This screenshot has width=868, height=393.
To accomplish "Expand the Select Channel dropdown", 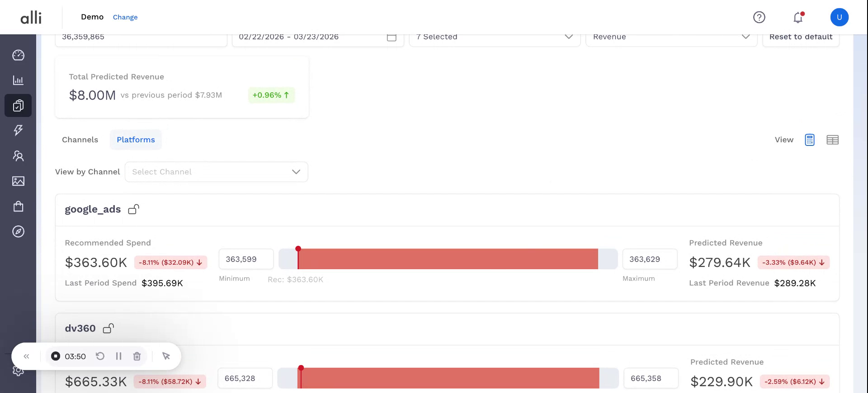I will point(216,172).
